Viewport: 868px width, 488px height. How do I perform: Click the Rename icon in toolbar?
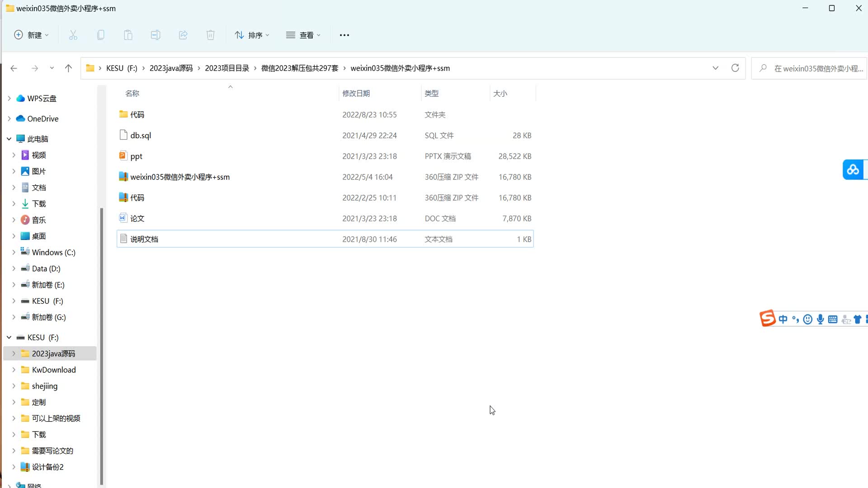click(x=156, y=35)
